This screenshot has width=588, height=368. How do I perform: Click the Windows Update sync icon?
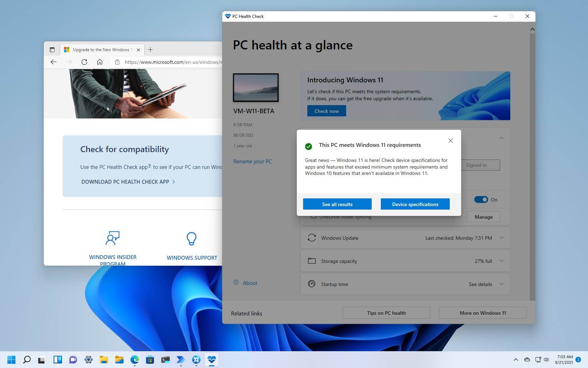pyautogui.click(x=311, y=238)
